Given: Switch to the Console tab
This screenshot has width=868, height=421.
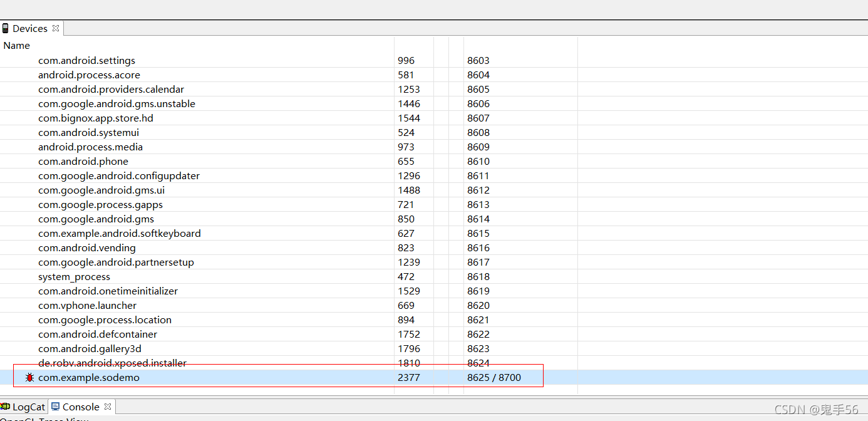Looking at the screenshot, I should pos(81,407).
